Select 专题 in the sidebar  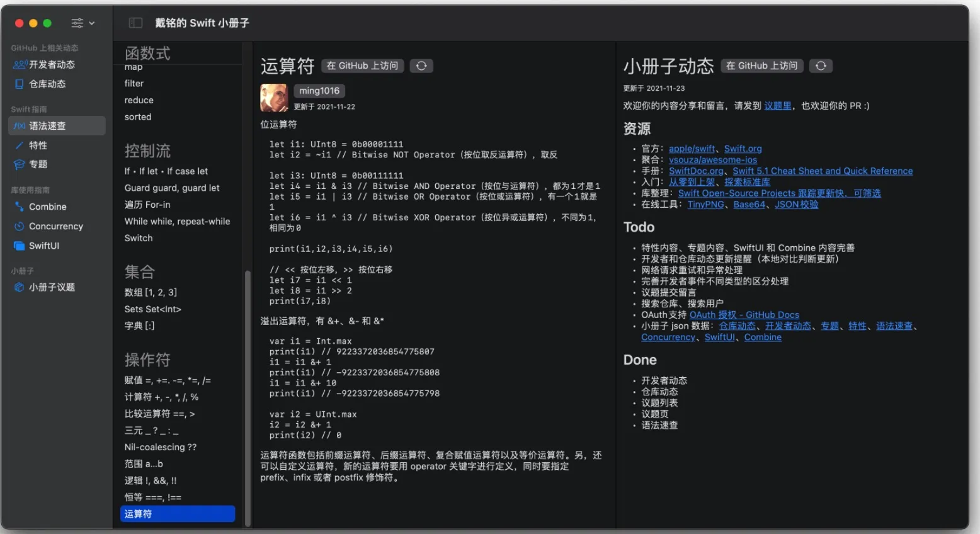click(x=38, y=164)
